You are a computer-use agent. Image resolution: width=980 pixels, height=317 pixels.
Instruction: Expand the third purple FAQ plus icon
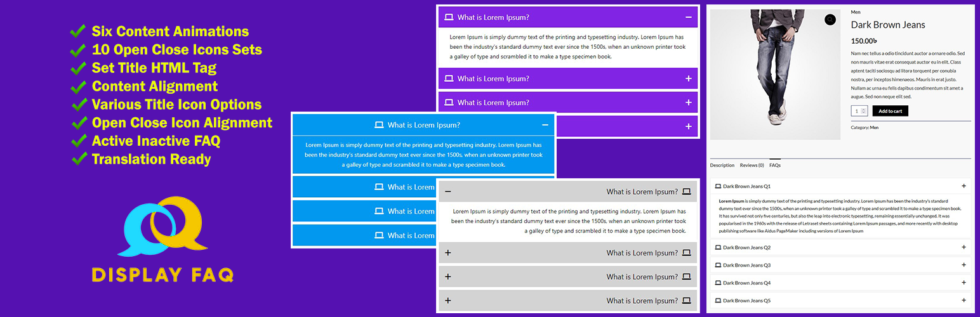click(688, 103)
